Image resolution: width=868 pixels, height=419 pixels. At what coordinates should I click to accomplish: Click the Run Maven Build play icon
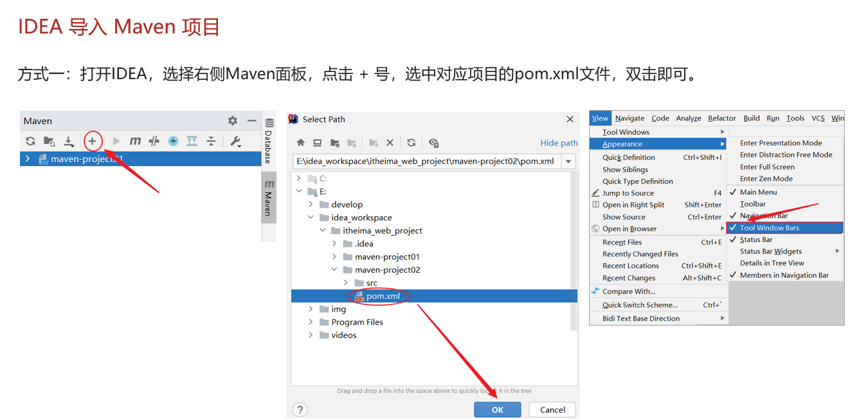point(116,141)
